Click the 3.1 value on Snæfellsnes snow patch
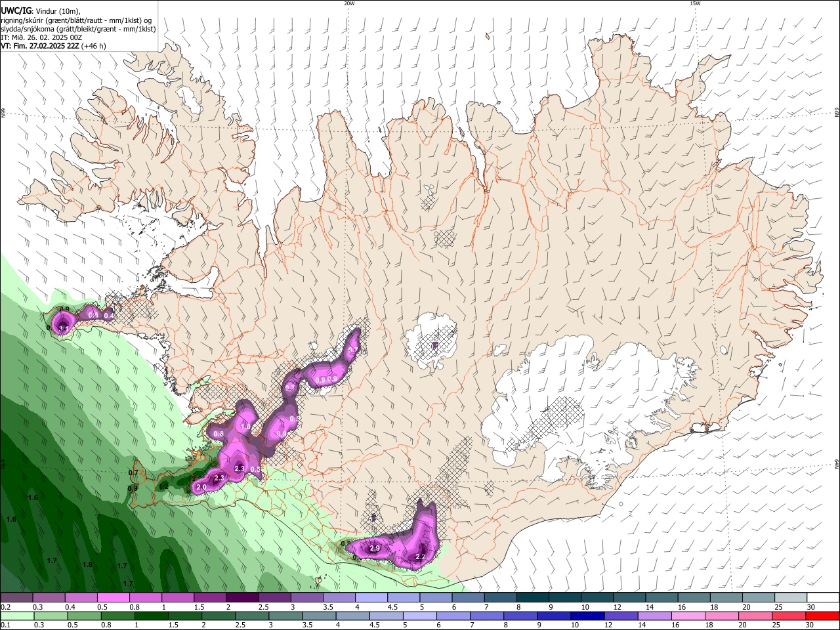The image size is (840, 630). 64,327
